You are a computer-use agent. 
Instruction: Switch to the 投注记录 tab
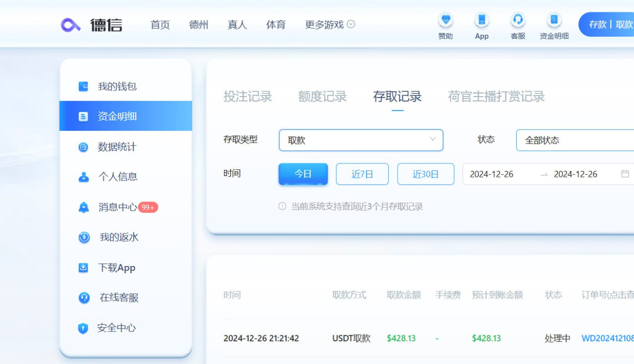click(248, 96)
